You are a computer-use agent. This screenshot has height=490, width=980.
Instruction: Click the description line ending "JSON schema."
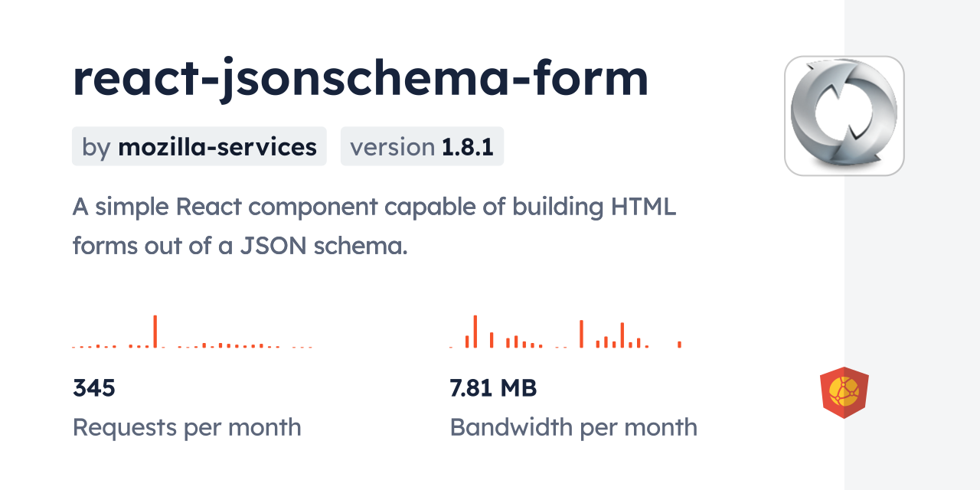240,246
